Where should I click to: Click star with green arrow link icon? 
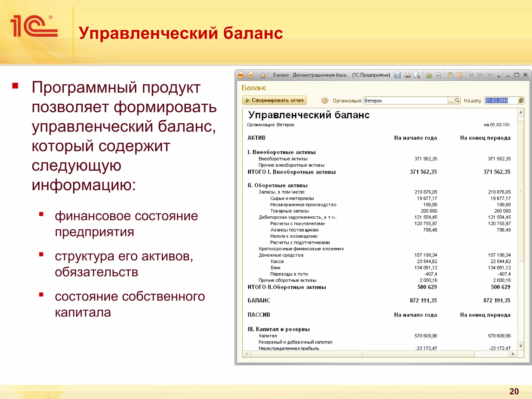[429, 75]
